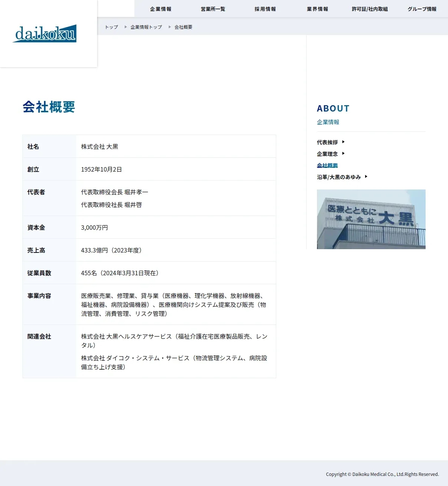448x486 pixels.
Task: Click 会社概要 breadcrumb item
Action: pyautogui.click(x=183, y=27)
